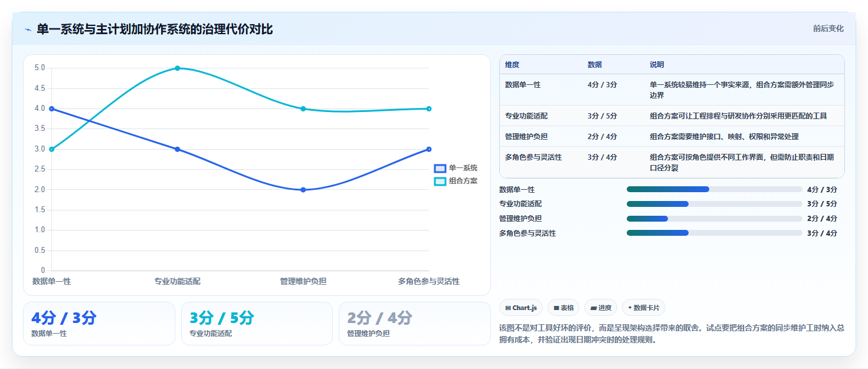Click the 说明 table column header
The image size is (868, 369).
[x=657, y=65]
